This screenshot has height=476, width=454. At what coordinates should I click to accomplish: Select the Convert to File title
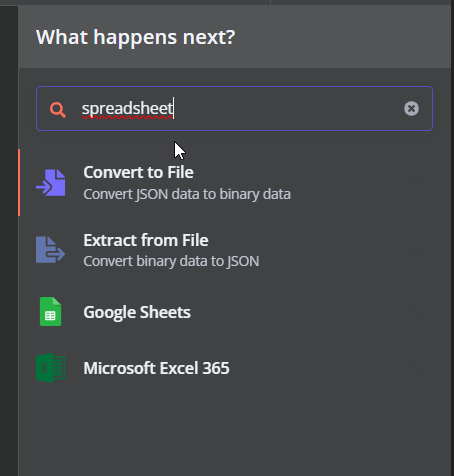point(138,172)
